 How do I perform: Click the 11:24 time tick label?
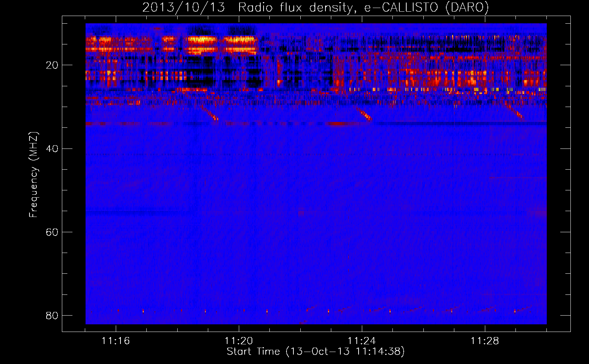(x=362, y=341)
